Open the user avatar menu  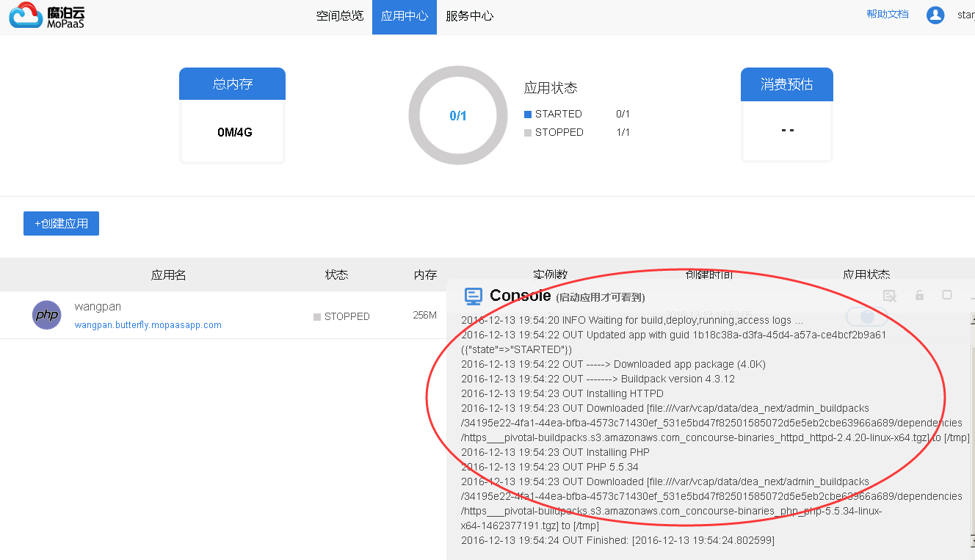pyautogui.click(x=935, y=15)
